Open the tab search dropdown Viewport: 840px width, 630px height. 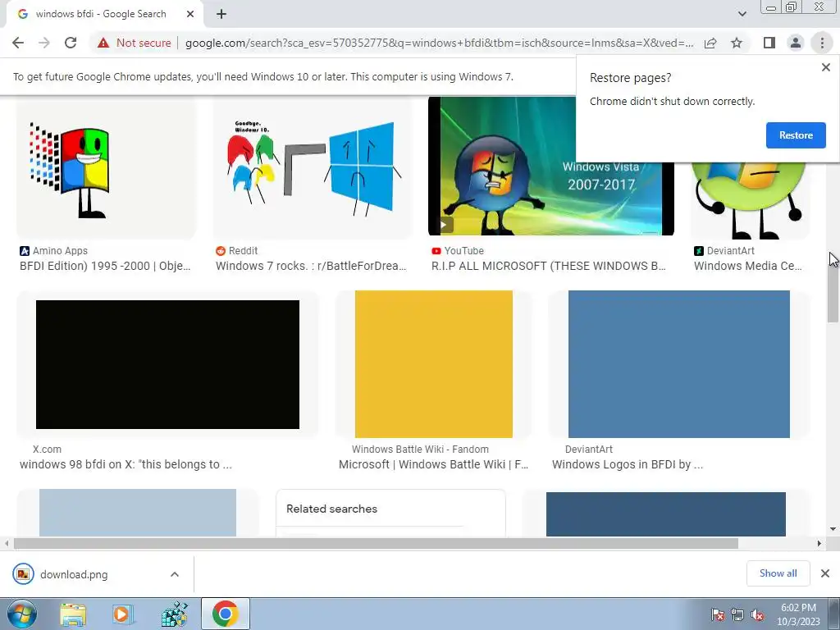pyautogui.click(x=742, y=14)
